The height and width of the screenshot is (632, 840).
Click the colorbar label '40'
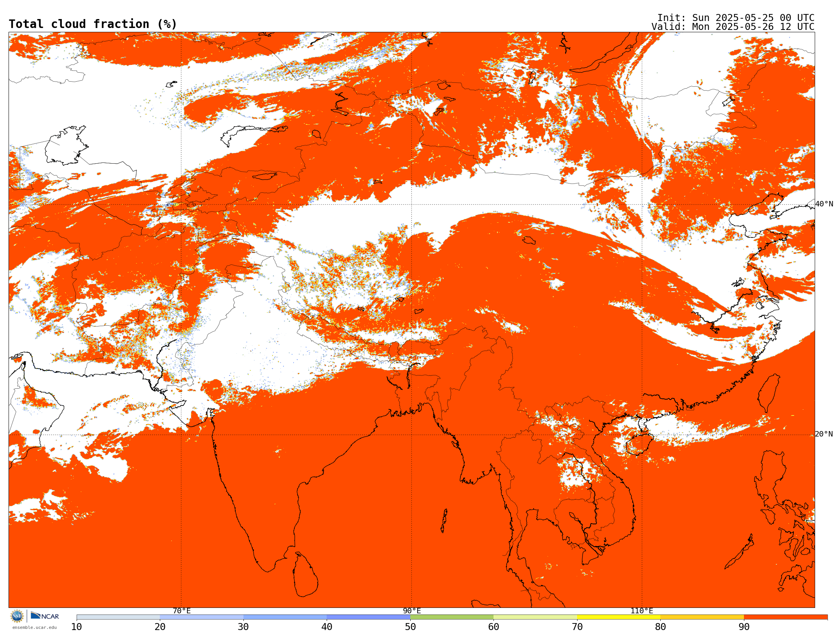pos(327,627)
